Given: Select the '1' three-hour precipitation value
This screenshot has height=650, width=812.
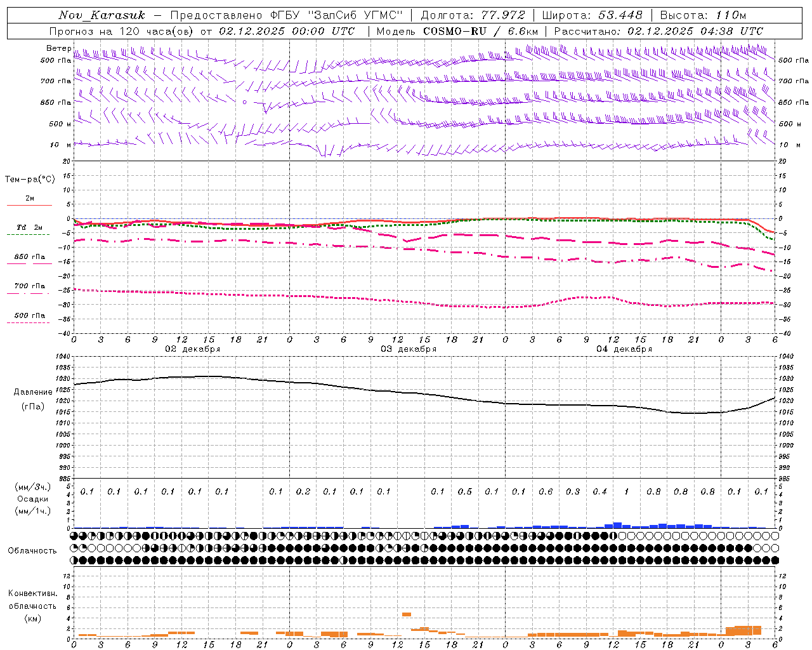Looking at the screenshot, I should point(627,492).
